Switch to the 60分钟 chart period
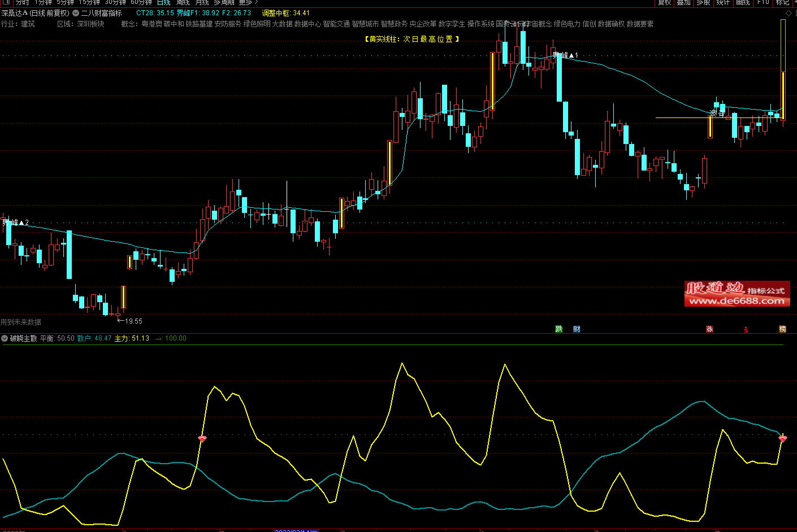797x532 pixels. [x=141, y=2]
